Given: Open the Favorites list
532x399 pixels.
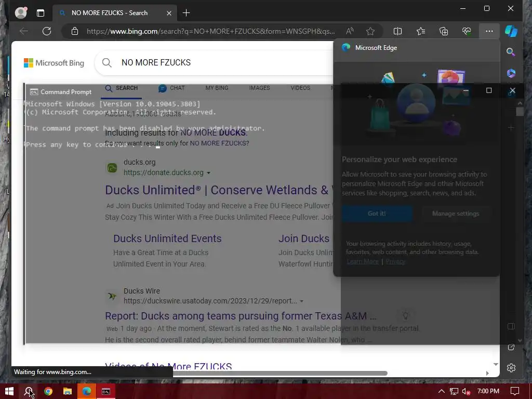Looking at the screenshot, I should [x=421, y=31].
